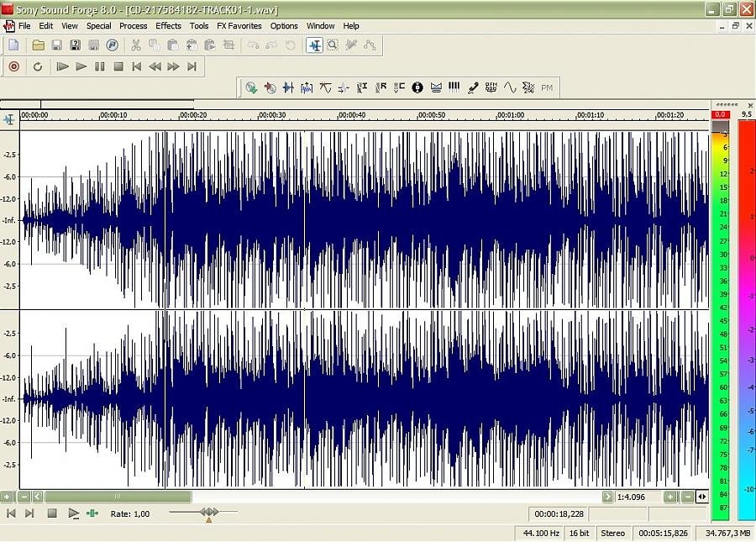Select the Magnify tool

click(333, 45)
